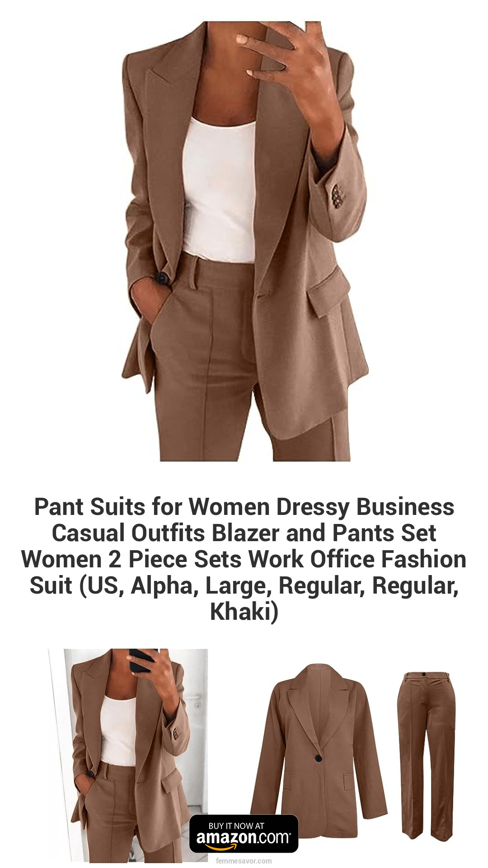
Task: Click the word Khaki in title
Action: tap(244, 611)
